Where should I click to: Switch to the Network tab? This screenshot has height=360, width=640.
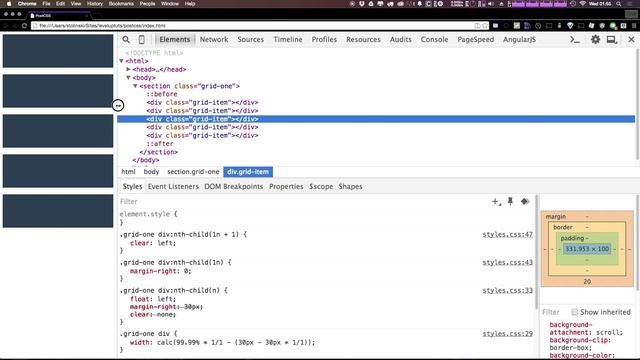point(214,40)
